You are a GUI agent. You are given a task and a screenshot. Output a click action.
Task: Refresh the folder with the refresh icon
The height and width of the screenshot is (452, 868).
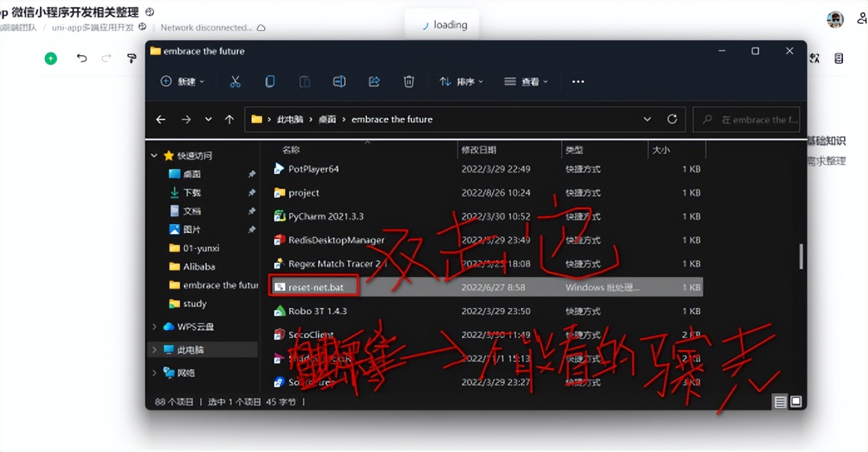click(x=672, y=119)
